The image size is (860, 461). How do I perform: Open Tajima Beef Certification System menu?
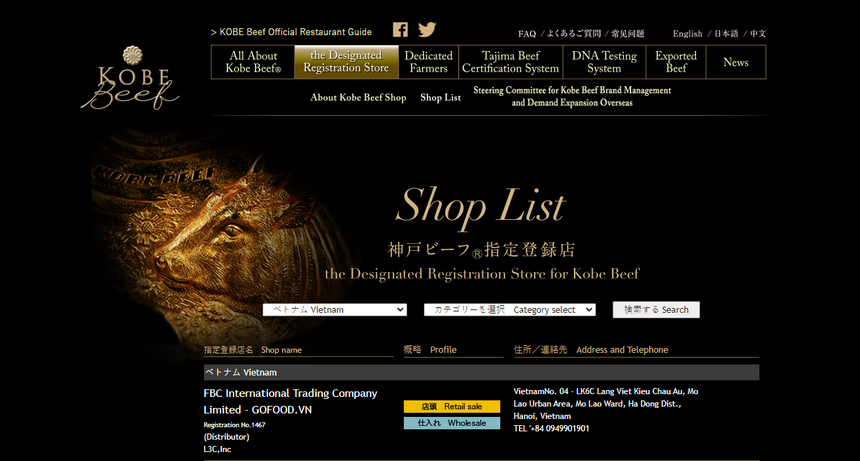510,62
